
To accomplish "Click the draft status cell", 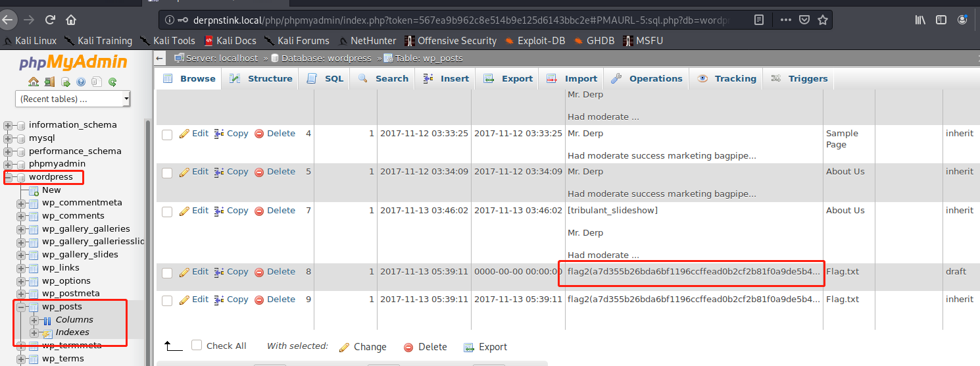I will pos(956,271).
